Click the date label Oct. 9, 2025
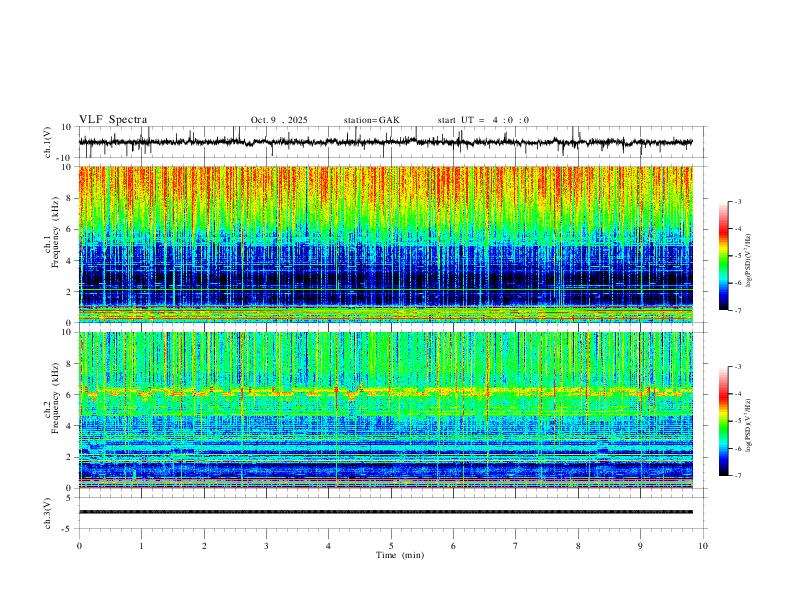Screen dimensions: 792x612 (279, 120)
